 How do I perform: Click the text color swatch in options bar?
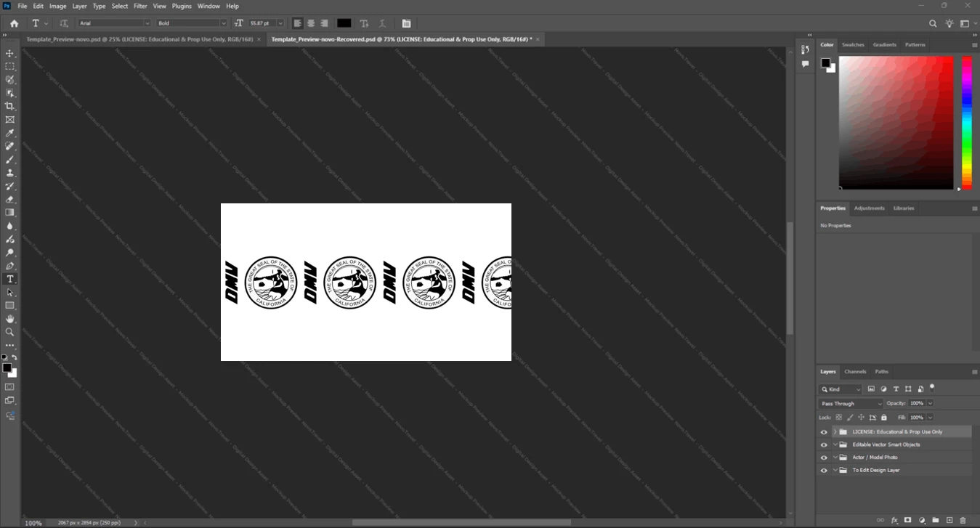click(x=344, y=23)
